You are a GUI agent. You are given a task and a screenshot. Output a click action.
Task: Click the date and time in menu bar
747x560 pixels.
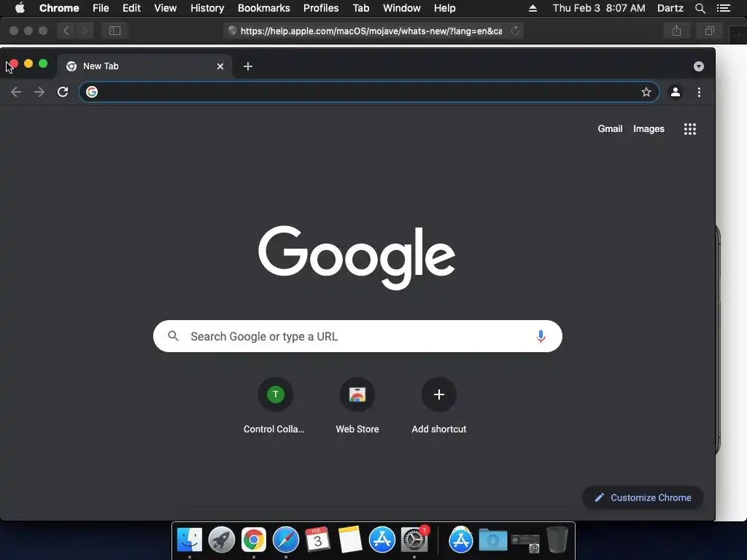click(x=599, y=8)
